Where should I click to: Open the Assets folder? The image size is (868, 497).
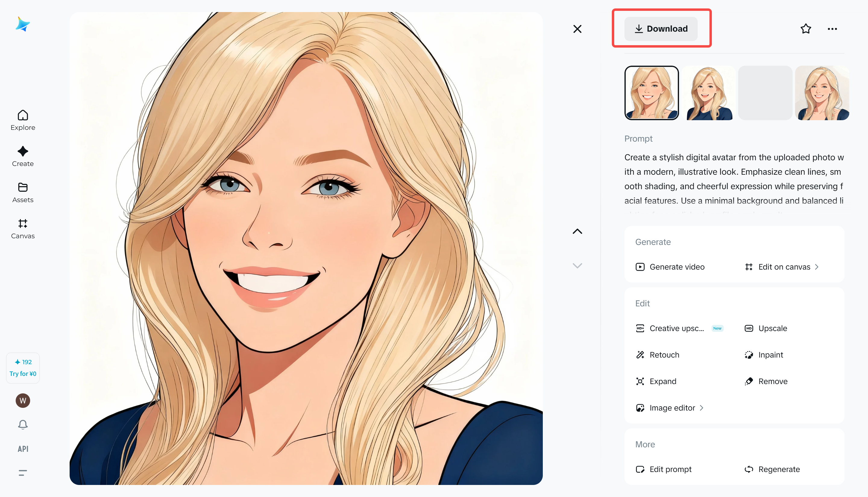(23, 192)
